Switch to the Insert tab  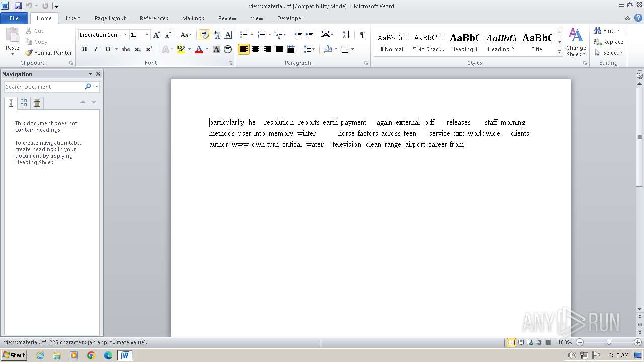pos(73,18)
